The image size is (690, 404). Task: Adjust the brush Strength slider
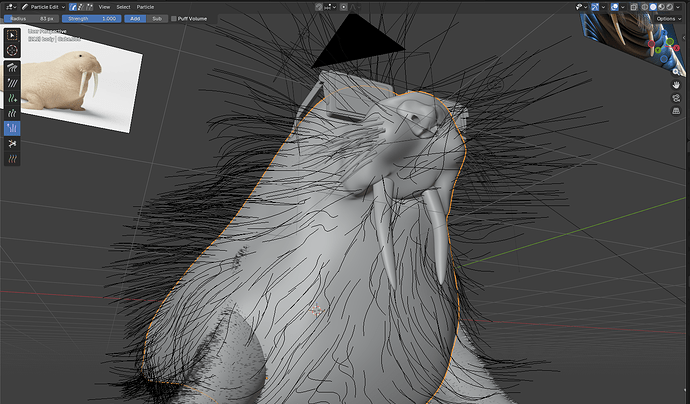pyautogui.click(x=92, y=18)
